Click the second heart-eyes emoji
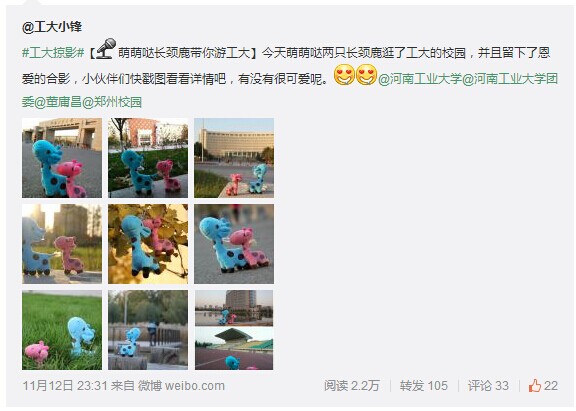Image resolution: width=576 pixels, height=411 pixels. [366, 75]
